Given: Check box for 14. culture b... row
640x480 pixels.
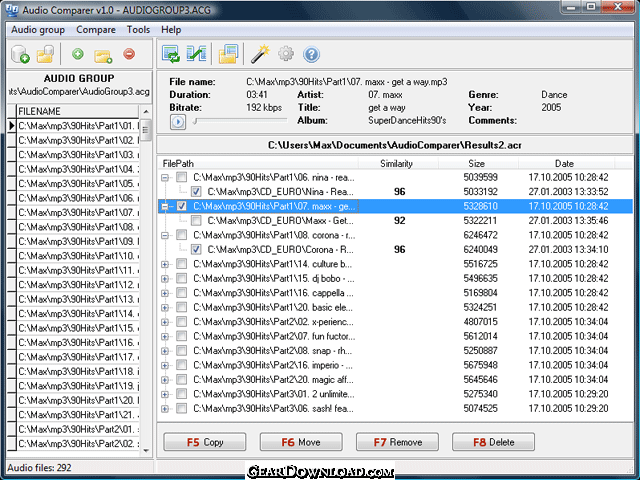Looking at the screenshot, I should (182, 264).
